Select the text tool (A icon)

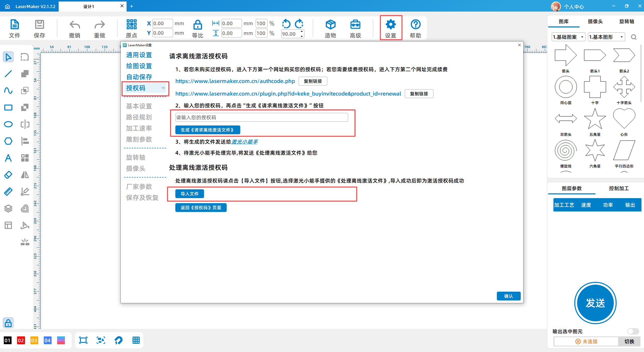tap(8, 158)
